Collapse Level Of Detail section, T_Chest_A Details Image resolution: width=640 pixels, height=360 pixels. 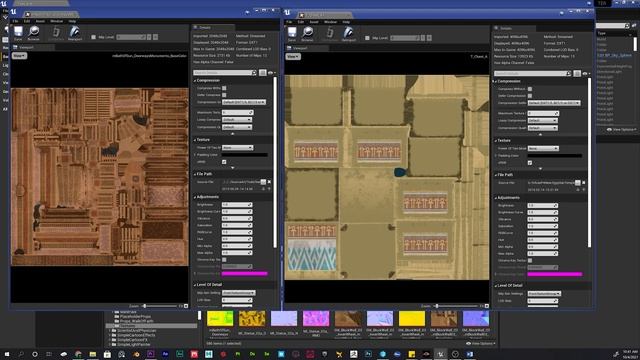coord(496,286)
